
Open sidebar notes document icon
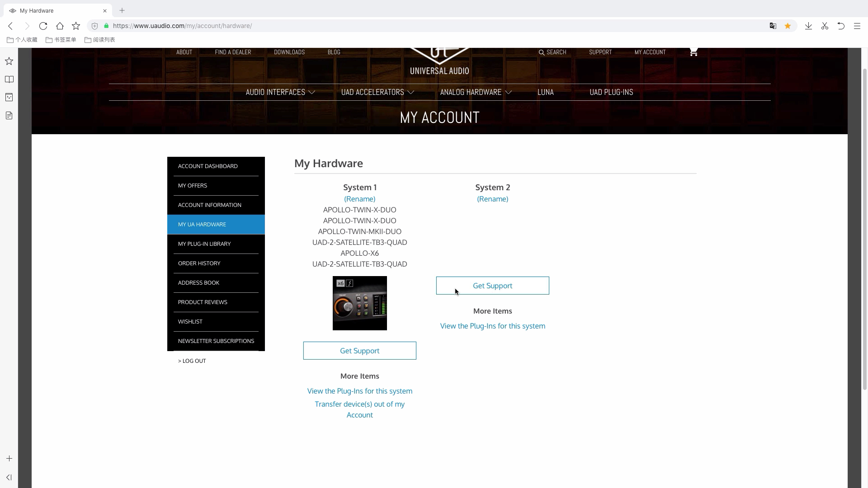[x=9, y=115]
